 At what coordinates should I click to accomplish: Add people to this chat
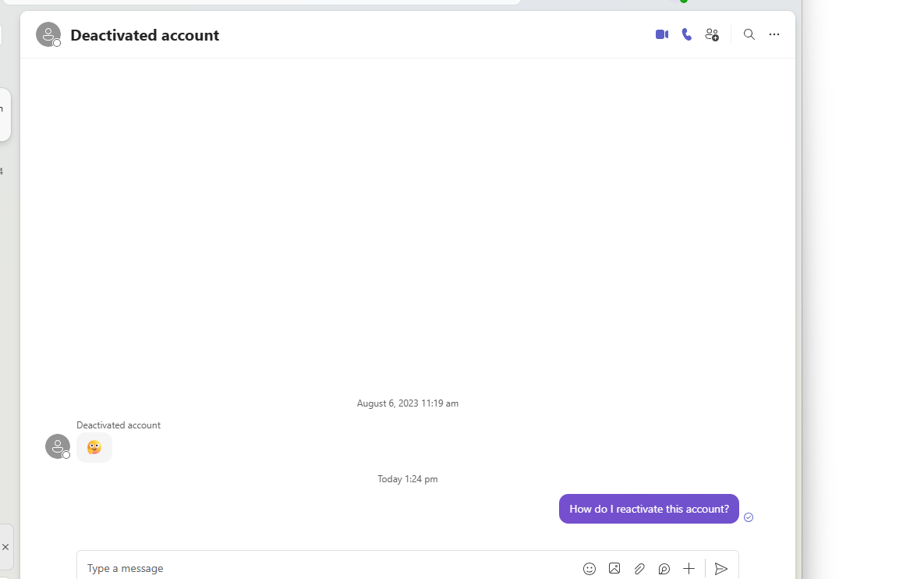(712, 35)
